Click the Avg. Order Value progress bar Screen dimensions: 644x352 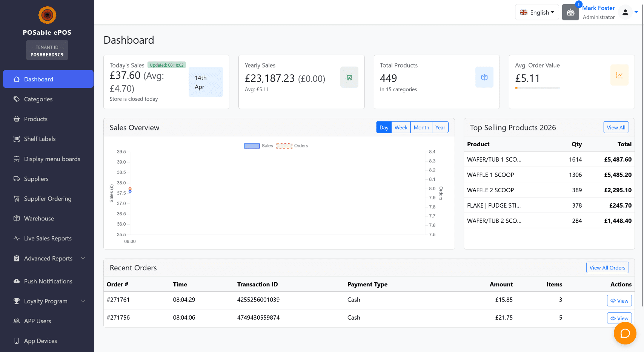tap(537, 88)
